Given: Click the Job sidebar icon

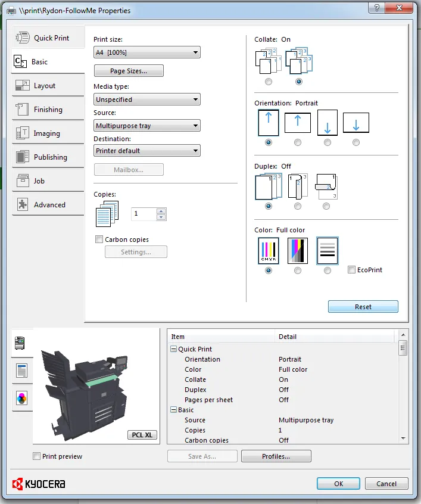Looking at the screenshot, I should (x=23, y=181).
